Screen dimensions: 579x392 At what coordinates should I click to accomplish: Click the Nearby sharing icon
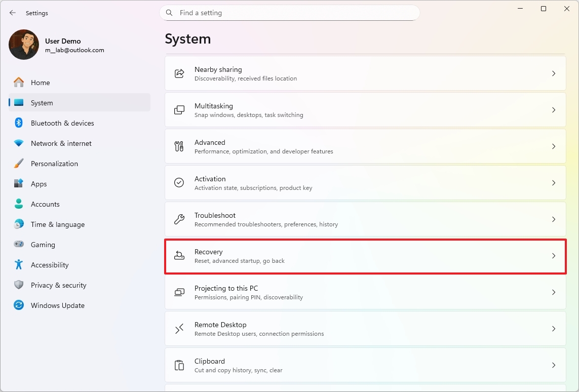[x=179, y=73]
